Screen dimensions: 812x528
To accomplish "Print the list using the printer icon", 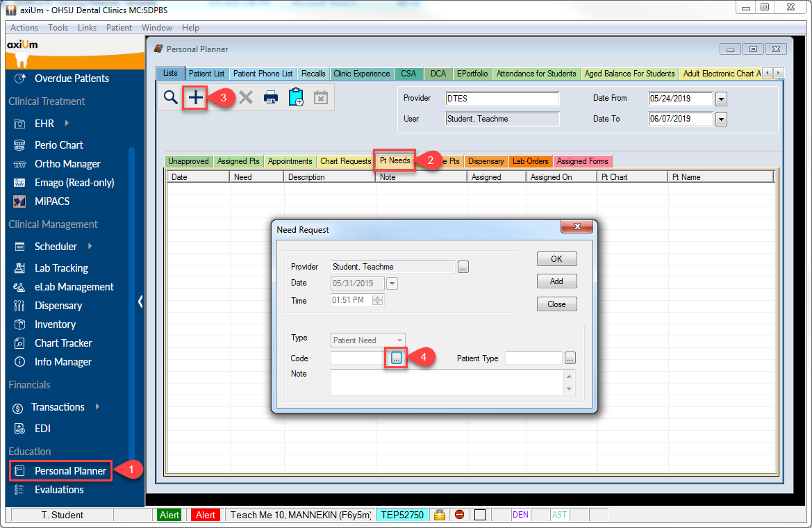I will [271, 97].
